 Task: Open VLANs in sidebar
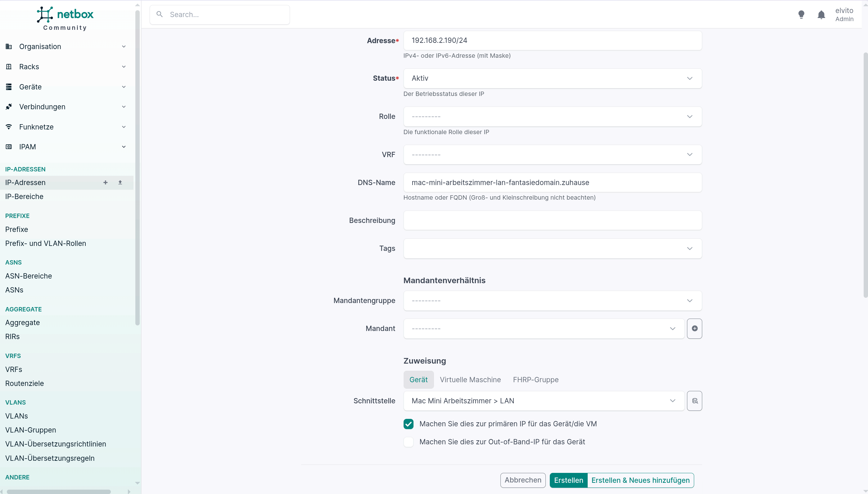point(17,416)
